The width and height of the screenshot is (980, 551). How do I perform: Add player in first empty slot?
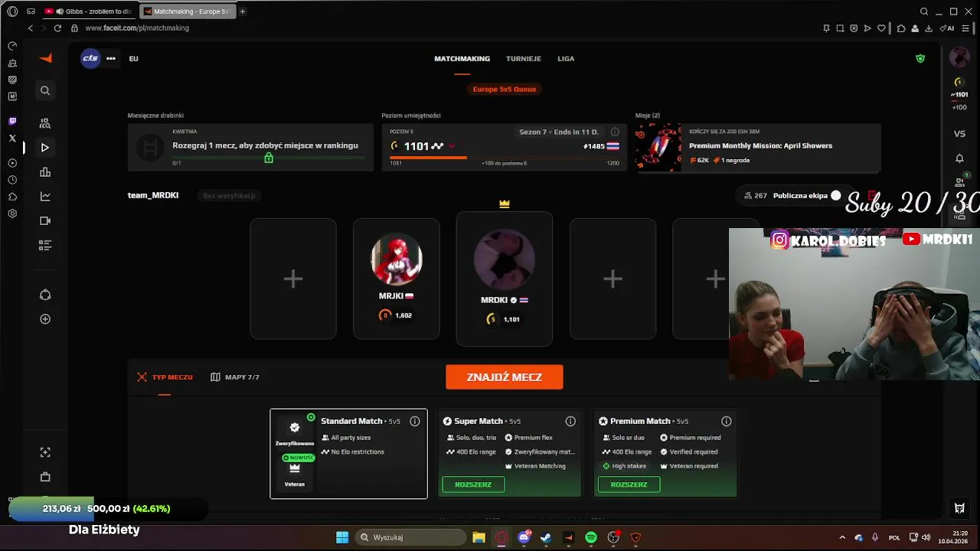(293, 279)
